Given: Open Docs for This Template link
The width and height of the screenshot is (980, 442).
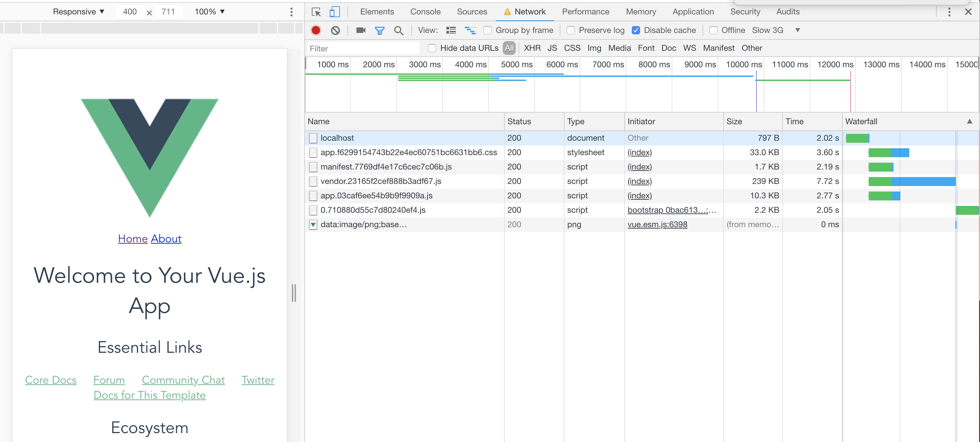Looking at the screenshot, I should [149, 395].
